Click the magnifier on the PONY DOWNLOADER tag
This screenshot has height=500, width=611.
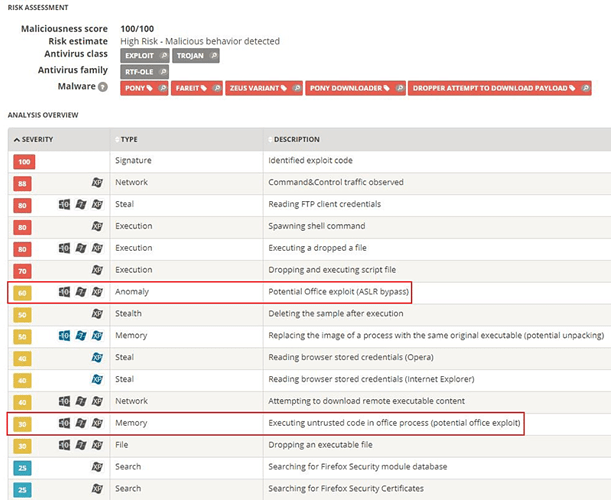coord(400,88)
